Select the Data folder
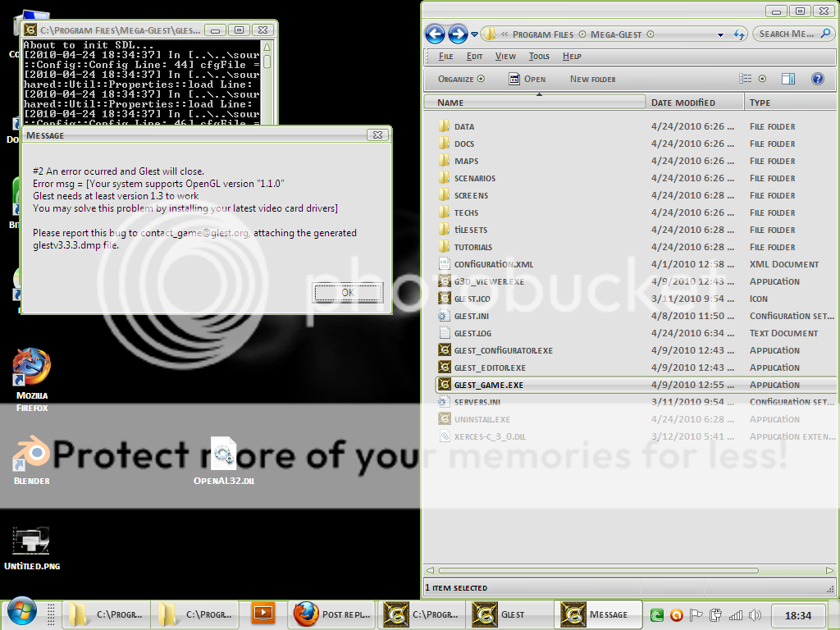Viewport: 840px width, 630px height. click(637, 126)
